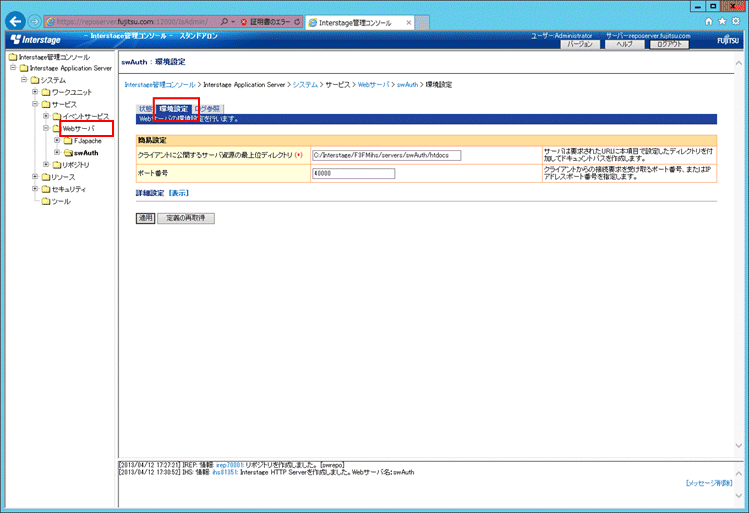The height and width of the screenshot is (513, 749).
Task: Expand the ワークユニット tree node
Action: pyautogui.click(x=35, y=92)
